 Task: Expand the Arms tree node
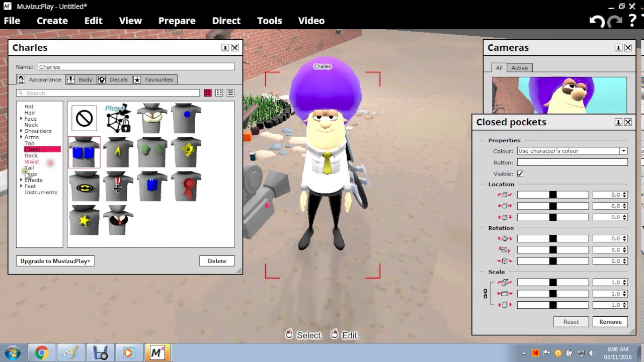[21, 137]
